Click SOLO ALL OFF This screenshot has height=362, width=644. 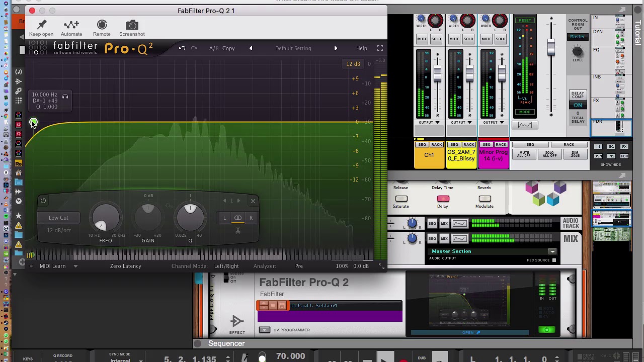click(549, 154)
